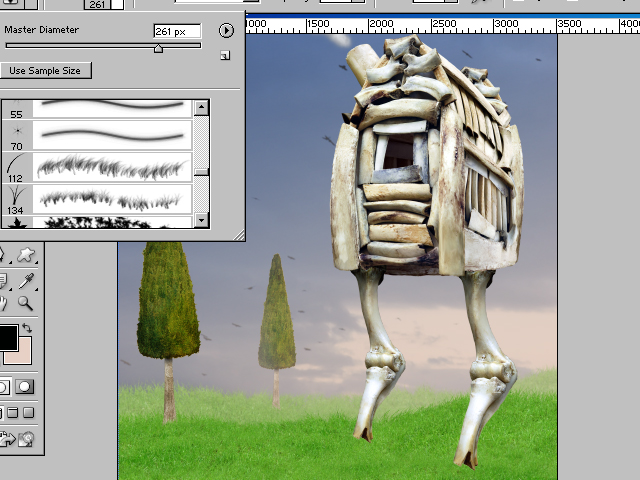Image resolution: width=640 pixels, height=480 pixels.
Task: Select the Hand tool
Action: [x=3, y=302]
